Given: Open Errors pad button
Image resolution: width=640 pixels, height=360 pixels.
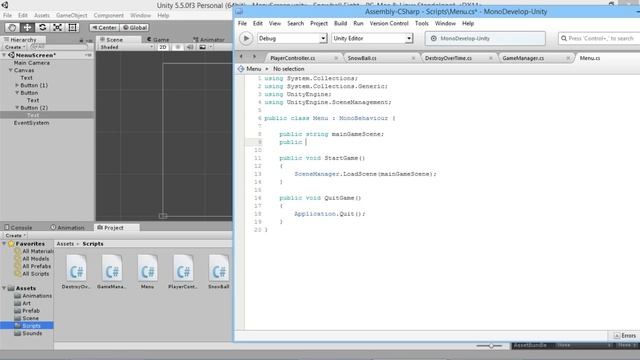Looking at the screenshot, I should pyautogui.click(x=625, y=336).
